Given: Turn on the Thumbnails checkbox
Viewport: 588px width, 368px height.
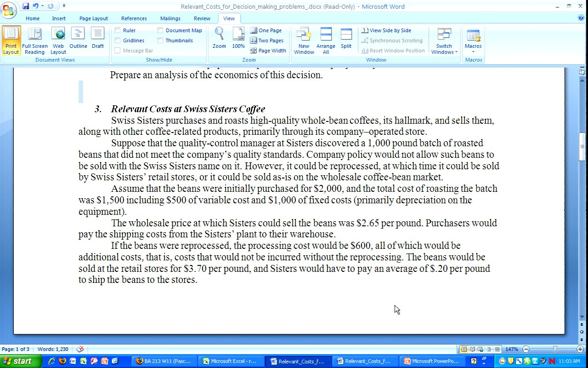Looking at the screenshot, I should (x=160, y=40).
